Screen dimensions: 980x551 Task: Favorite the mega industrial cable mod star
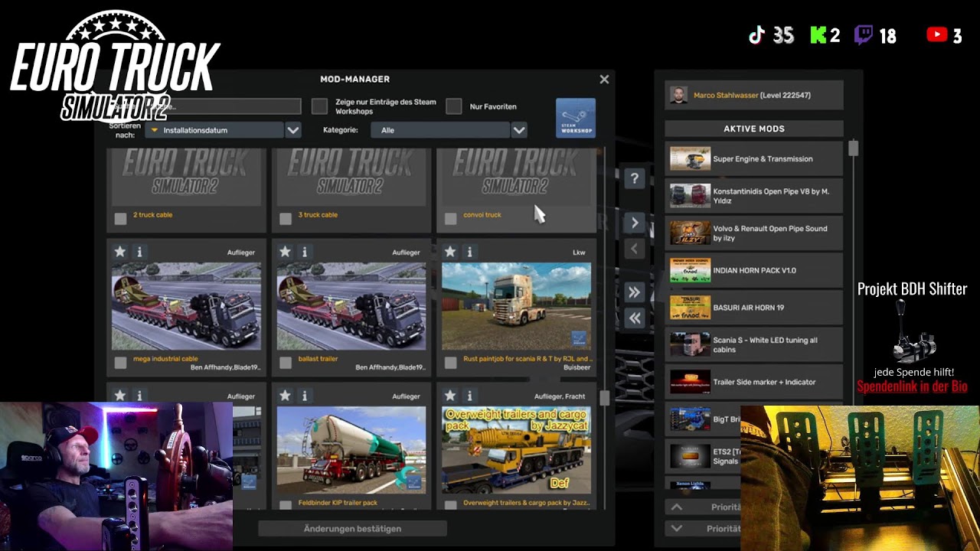(x=120, y=252)
